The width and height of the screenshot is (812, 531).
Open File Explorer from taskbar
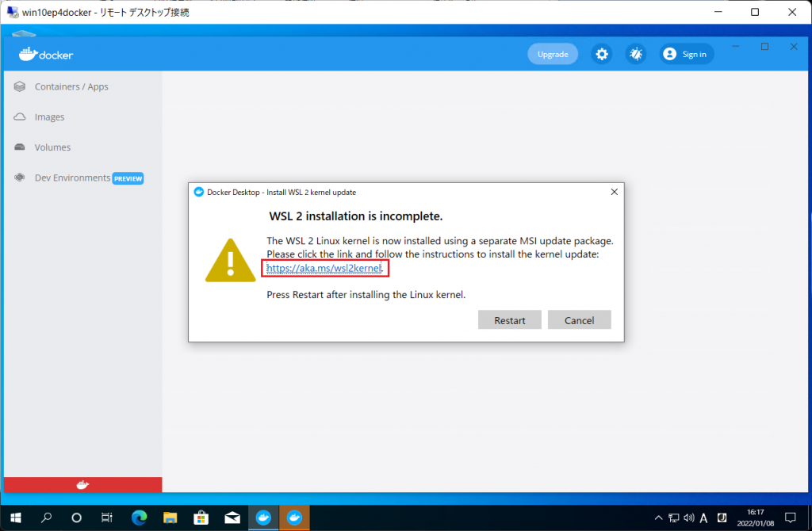click(170, 518)
